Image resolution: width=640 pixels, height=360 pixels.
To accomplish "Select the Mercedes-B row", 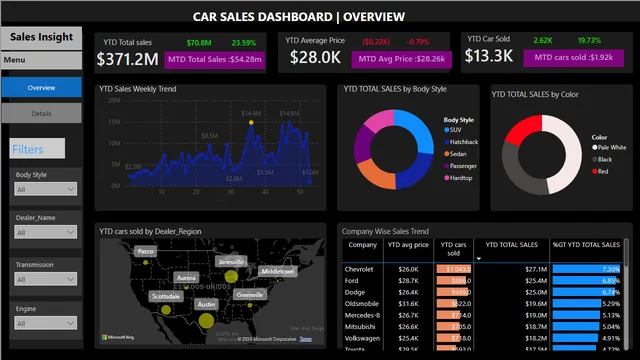I will point(482,315).
